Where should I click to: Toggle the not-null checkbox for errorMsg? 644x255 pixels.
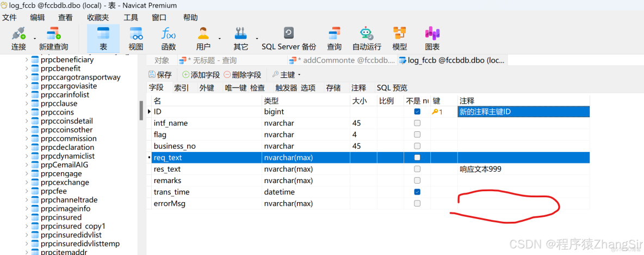[417, 203]
